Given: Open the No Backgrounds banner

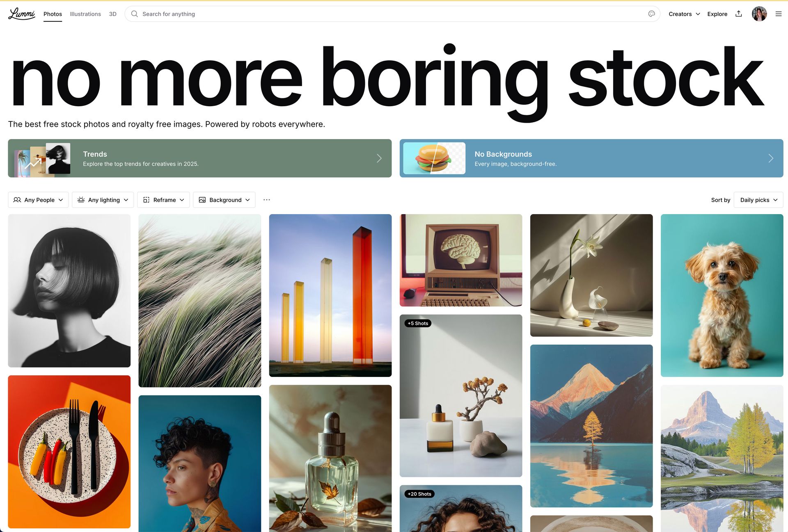Looking at the screenshot, I should point(591,158).
